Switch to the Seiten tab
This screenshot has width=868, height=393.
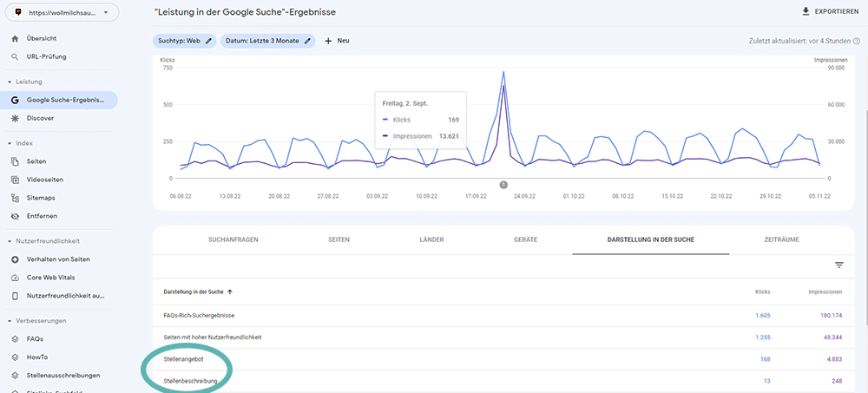click(x=339, y=239)
